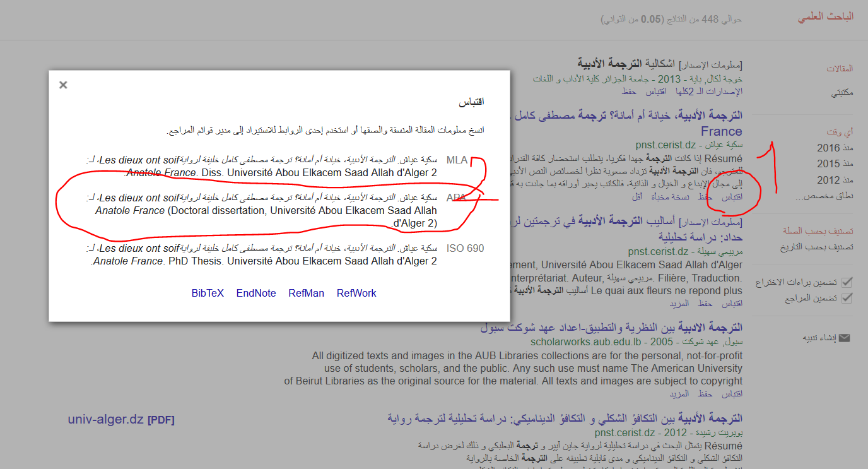This screenshot has width=868, height=469.
Task: Select the أي وقت time filter
Action: click(x=840, y=132)
